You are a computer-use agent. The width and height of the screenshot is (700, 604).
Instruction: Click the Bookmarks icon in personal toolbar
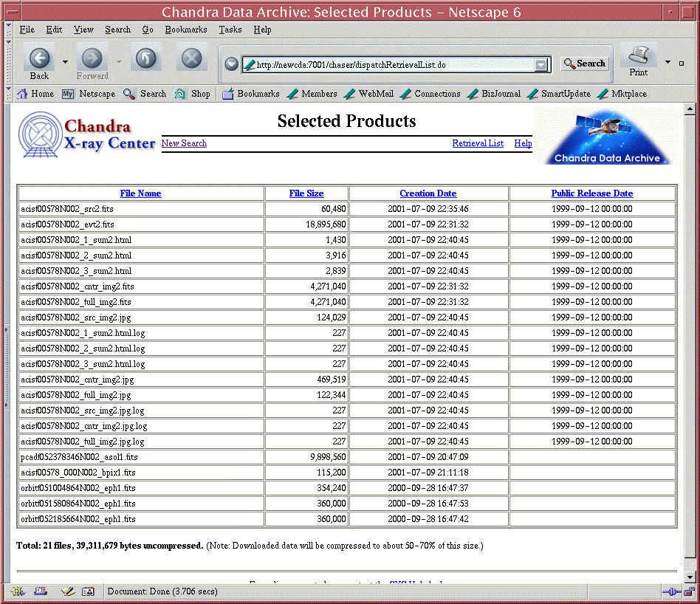(x=228, y=94)
